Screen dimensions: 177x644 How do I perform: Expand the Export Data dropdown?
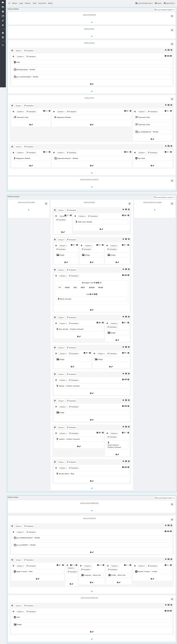169,3
